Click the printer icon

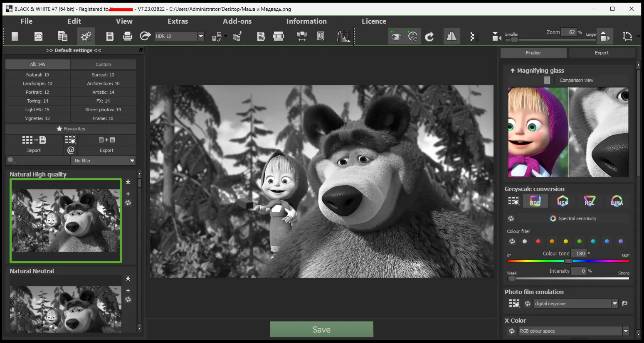[128, 37]
